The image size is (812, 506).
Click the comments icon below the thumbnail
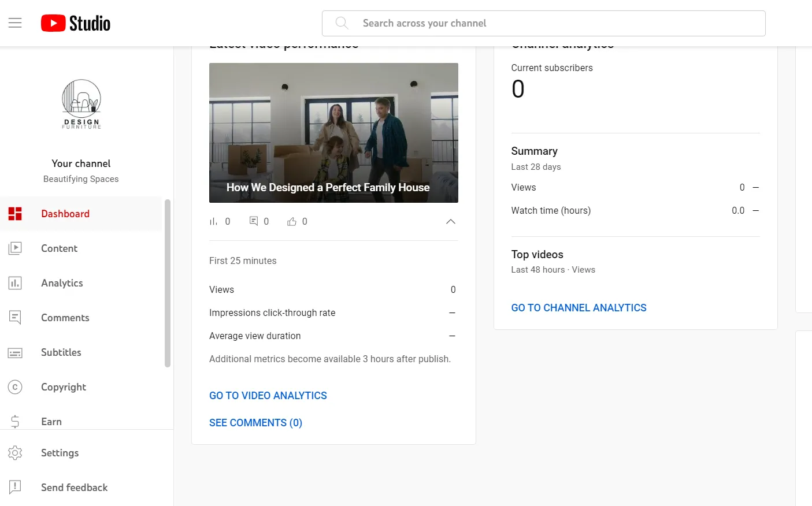(253, 221)
